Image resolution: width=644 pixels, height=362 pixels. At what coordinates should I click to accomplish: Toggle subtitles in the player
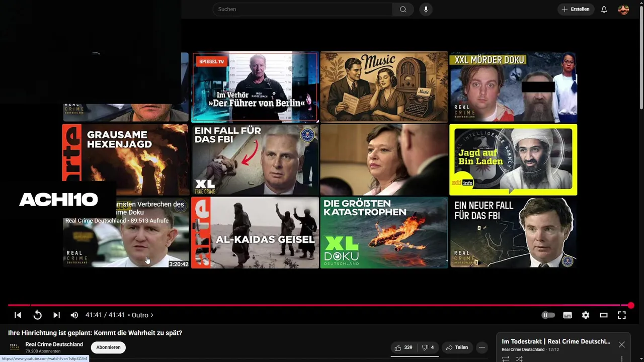point(568,315)
